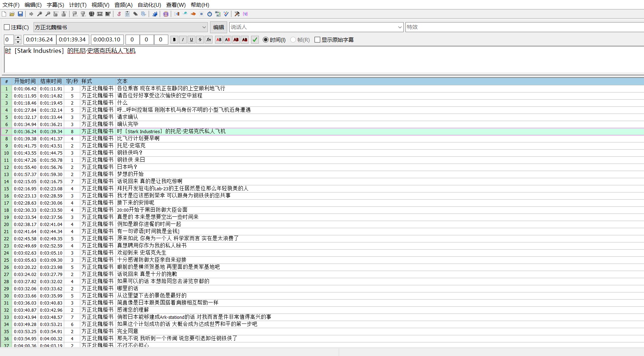Toggle underline formatting button
The height and width of the screenshot is (356, 644).
pyautogui.click(x=191, y=40)
